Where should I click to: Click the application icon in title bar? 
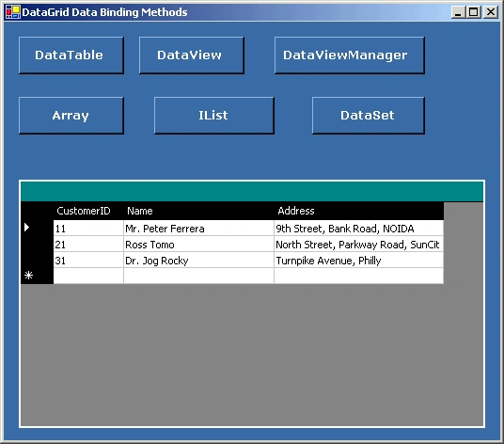click(13, 12)
